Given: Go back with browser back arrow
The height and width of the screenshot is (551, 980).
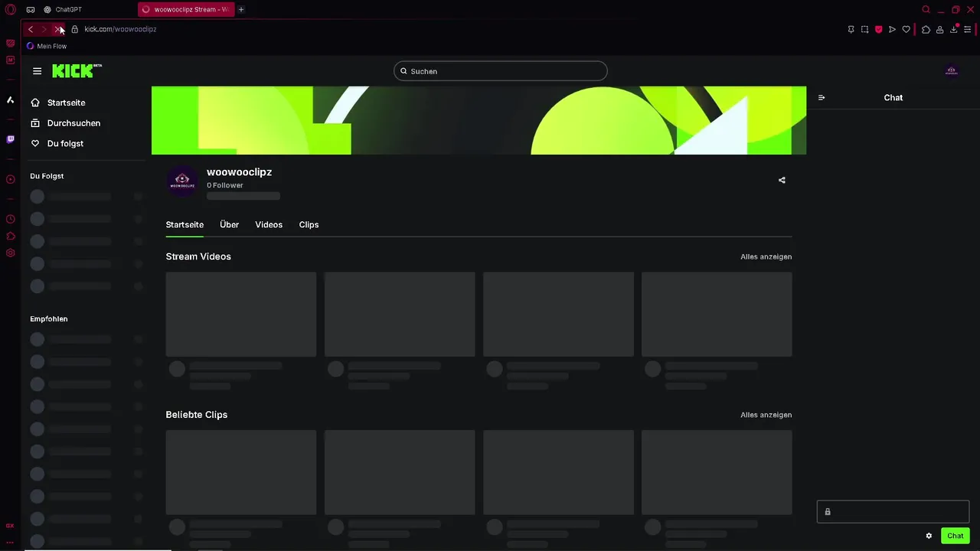Looking at the screenshot, I should tap(31, 29).
